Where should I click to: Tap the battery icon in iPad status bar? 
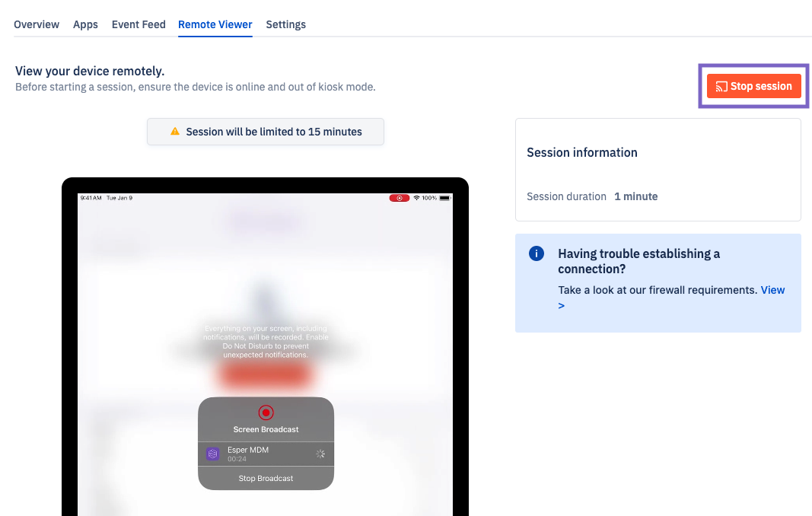(x=445, y=198)
